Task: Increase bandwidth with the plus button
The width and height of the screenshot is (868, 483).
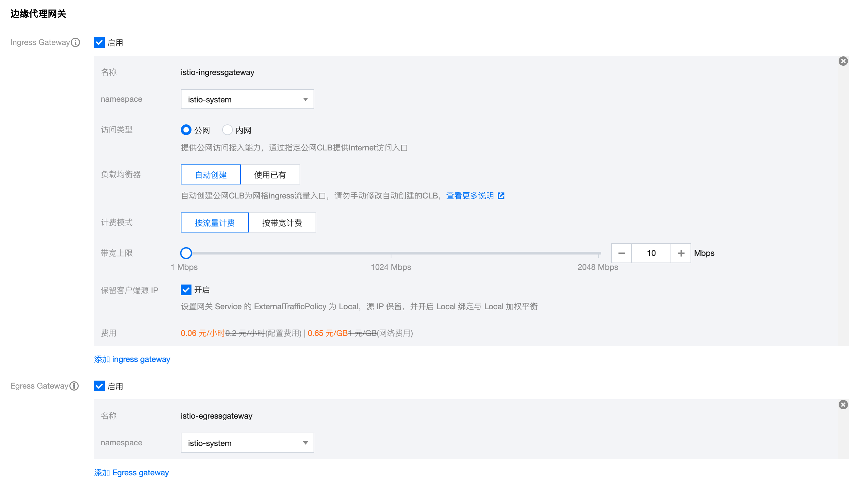Action: [681, 253]
